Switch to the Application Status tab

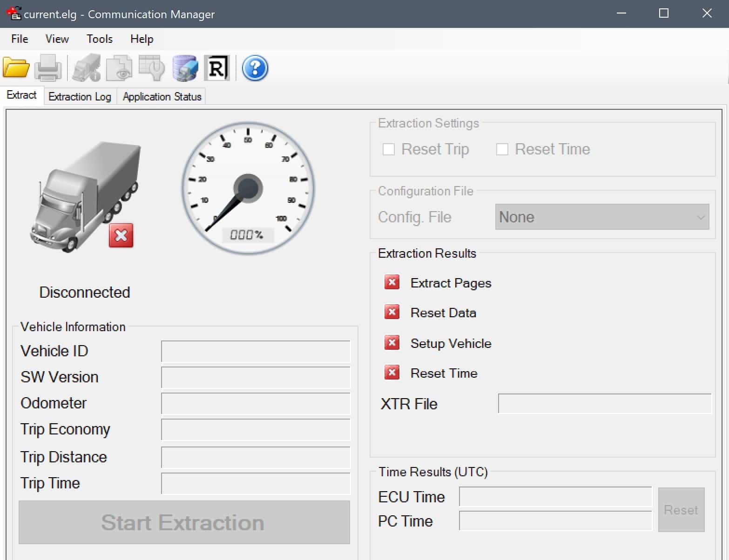pyautogui.click(x=162, y=97)
